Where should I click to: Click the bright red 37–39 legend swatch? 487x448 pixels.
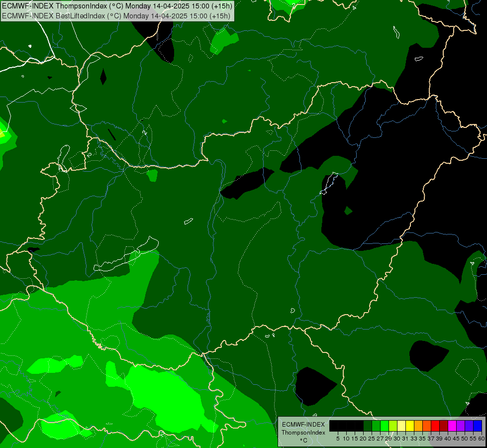tap(435, 426)
